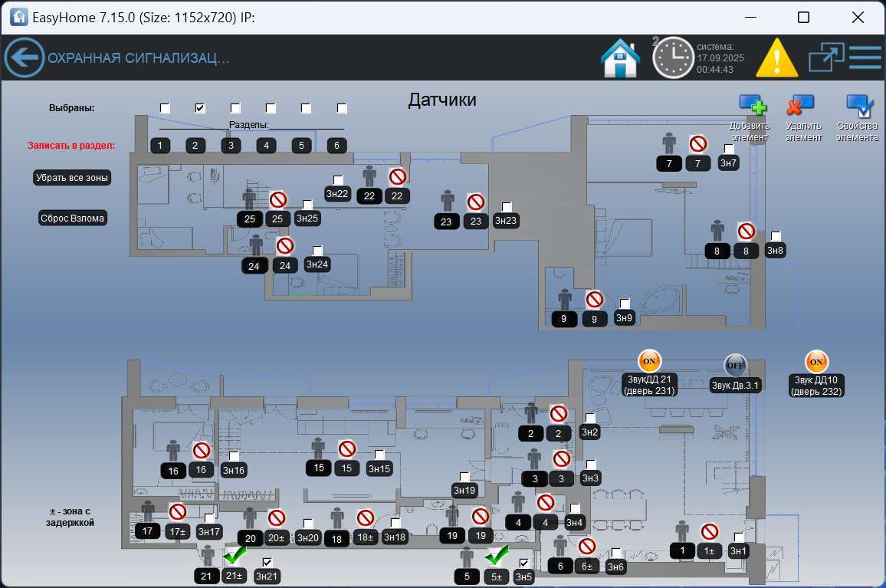Uncheck the second Выбраны checkbox
886x588 pixels.
point(200,107)
